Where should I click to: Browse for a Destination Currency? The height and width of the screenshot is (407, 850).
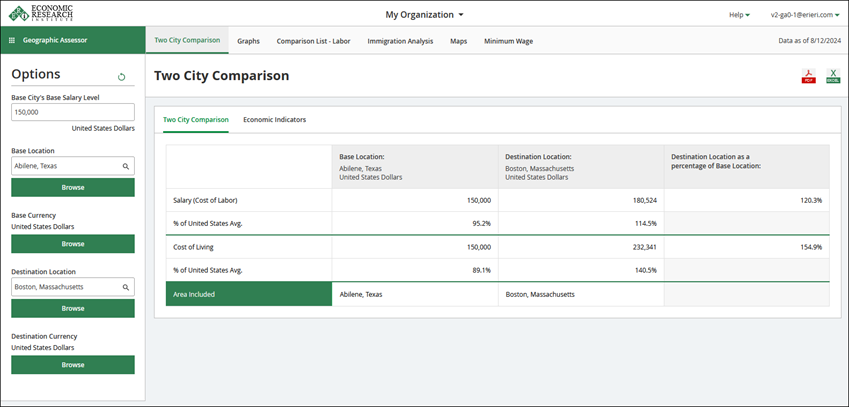point(73,365)
